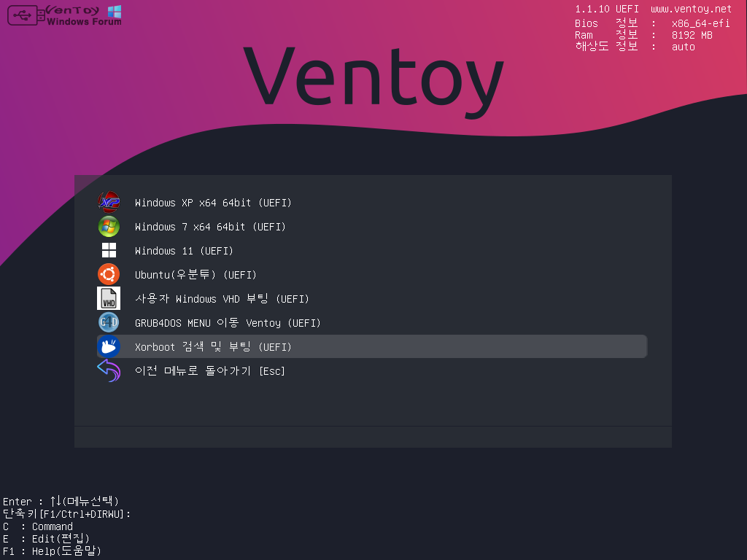This screenshot has width=747, height=560.
Task: Click the x86_64-efi Bios value
Action: point(700,23)
